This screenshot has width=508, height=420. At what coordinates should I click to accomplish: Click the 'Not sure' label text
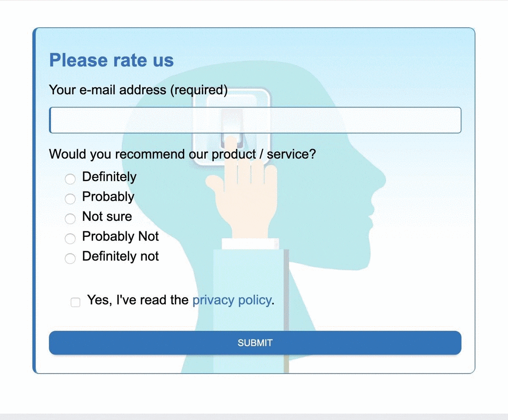pyautogui.click(x=107, y=217)
